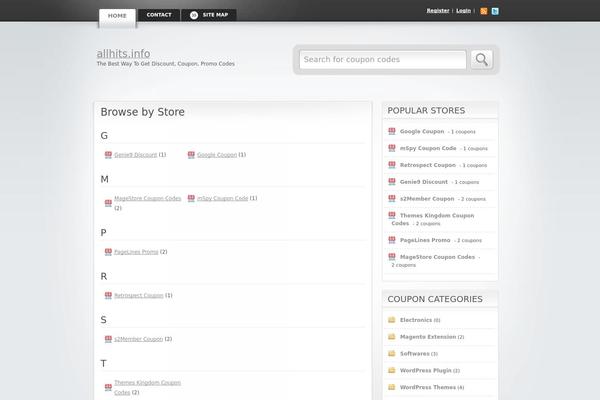The height and width of the screenshot is (400, 600).
Task: Open MageStore Coupon Codes in Popular Stores
Action: 437,257
